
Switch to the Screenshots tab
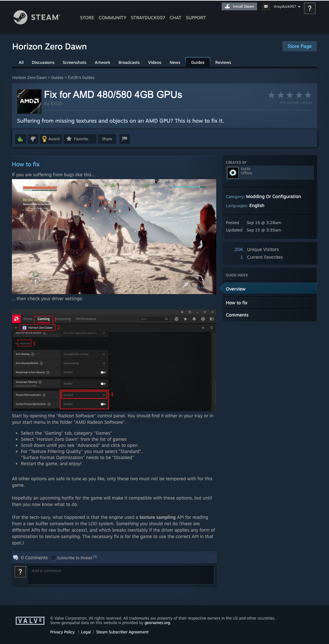tap(74, 63)
